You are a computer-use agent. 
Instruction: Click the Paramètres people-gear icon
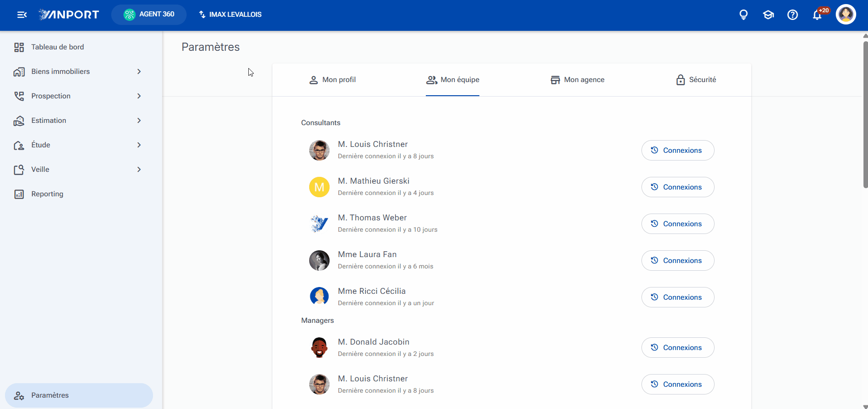[x=19, y=395]
